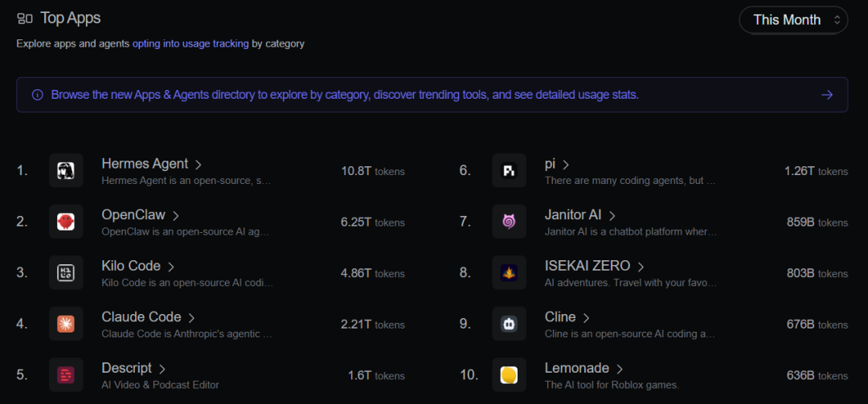
Task: Expand ISEKAI ZERO via its chevron
Action: [x=641, y=267]
